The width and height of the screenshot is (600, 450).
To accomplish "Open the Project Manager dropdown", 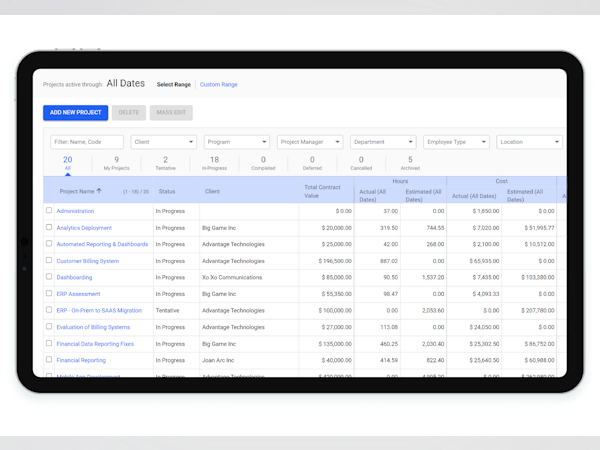I will tap(310, 142).
